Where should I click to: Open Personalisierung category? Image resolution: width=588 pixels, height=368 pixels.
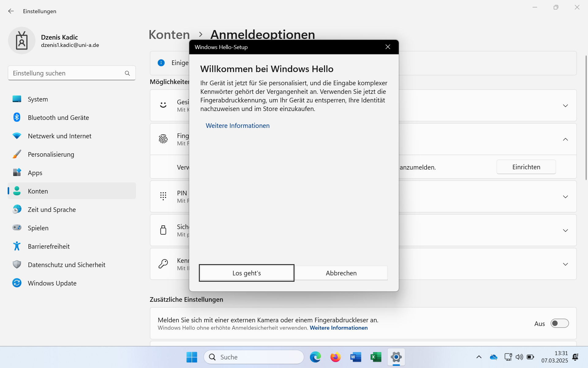(72, 154)
